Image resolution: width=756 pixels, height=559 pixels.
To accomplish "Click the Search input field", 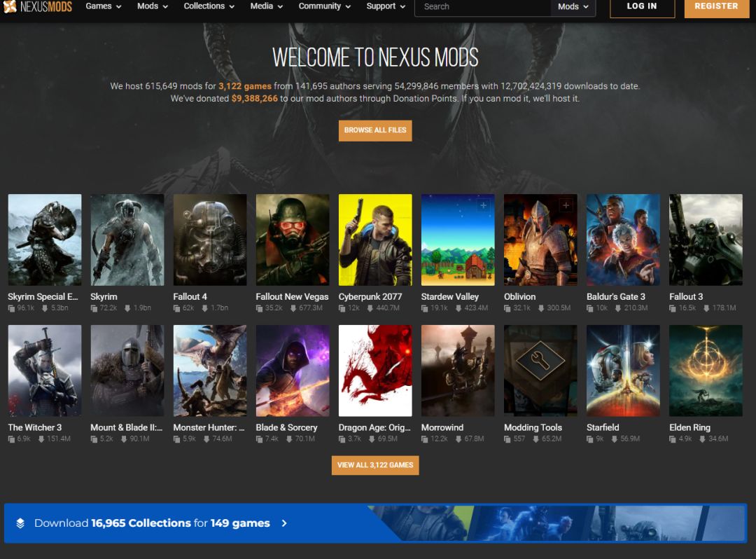I will coord(482,7).
